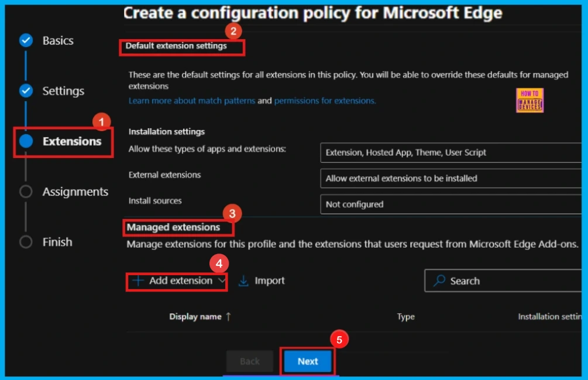The image size is (588, 380).
Task: Open the Basics wizard step
Action: click(x=58, y=40)
